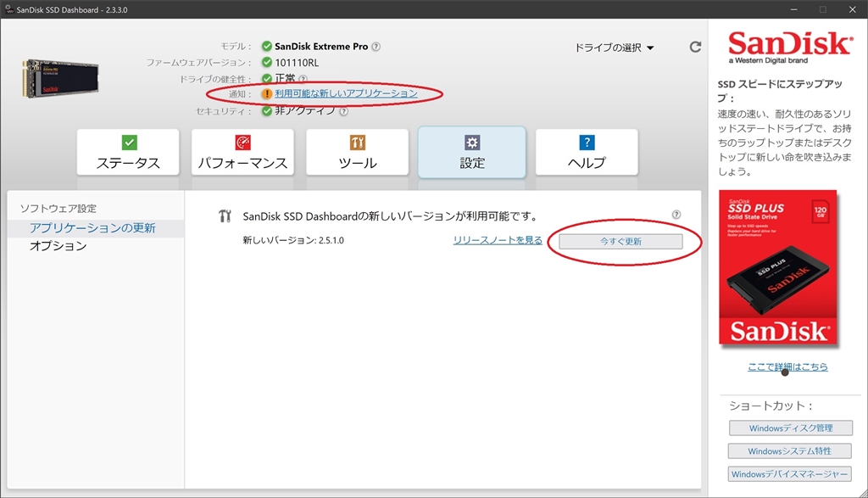The width and height of the screenshot is (868, 498).
Task: Close the SanDisk SSD Dashboard window
Action: pos(853,9)
